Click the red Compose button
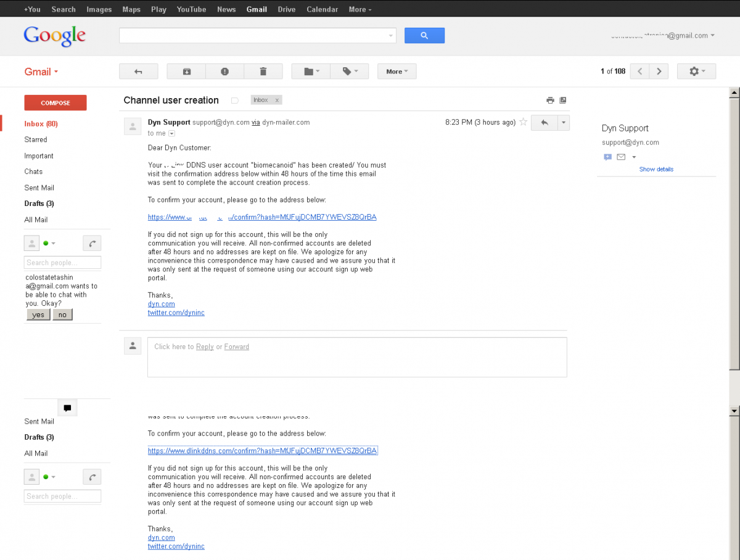The image size is (740, 560). [x=55, y=103]
